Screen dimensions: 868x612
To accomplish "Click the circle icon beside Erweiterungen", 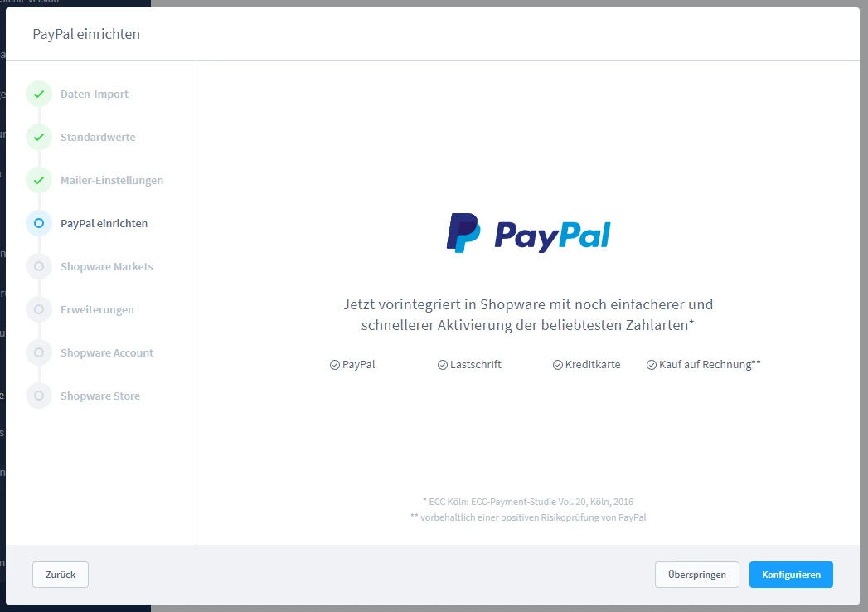I will (39, 309).
